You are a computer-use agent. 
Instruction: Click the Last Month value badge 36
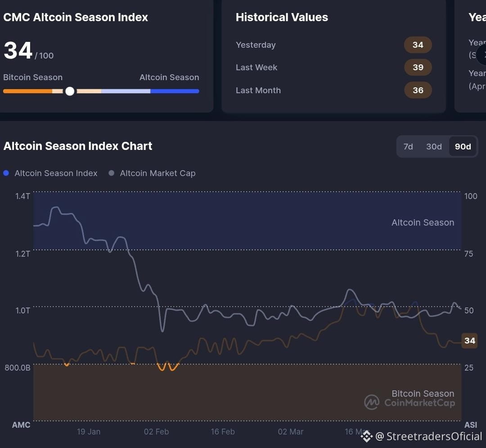pyautogui.click(x=418, y=90)
